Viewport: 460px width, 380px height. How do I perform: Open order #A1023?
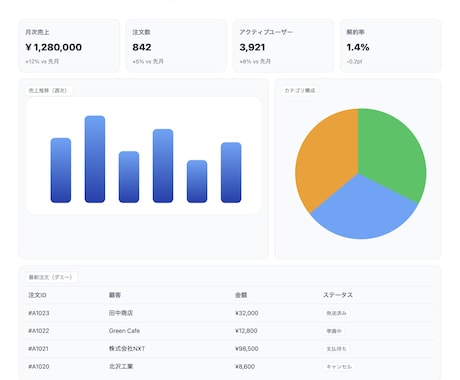click(x=39, y=313)
